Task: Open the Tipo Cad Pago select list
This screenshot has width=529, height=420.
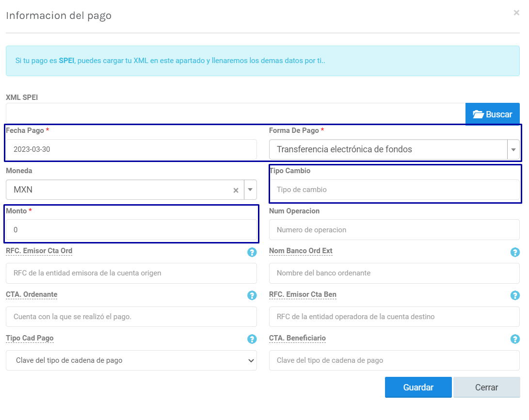Action: [x=131, y=360]
